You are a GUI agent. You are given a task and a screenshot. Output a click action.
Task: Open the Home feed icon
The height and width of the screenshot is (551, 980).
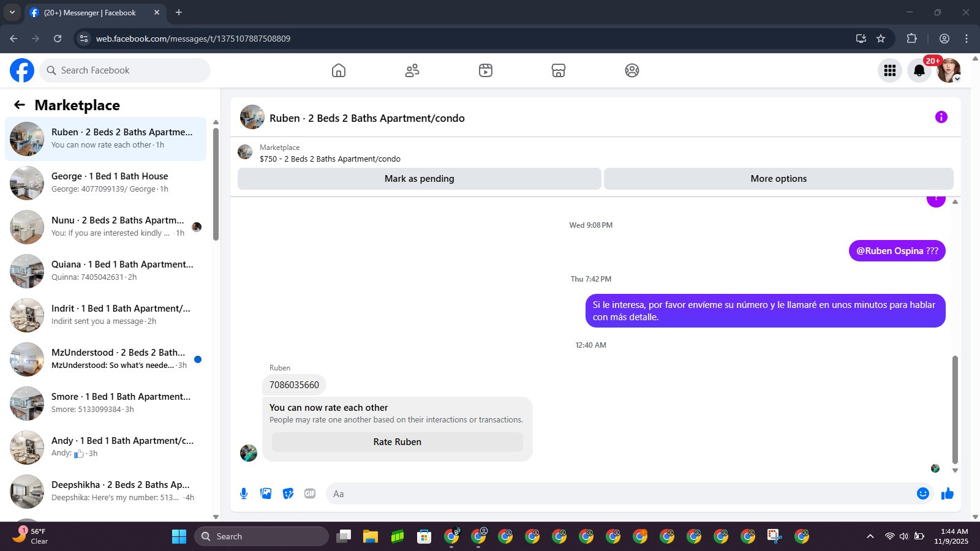click(339, 70)
